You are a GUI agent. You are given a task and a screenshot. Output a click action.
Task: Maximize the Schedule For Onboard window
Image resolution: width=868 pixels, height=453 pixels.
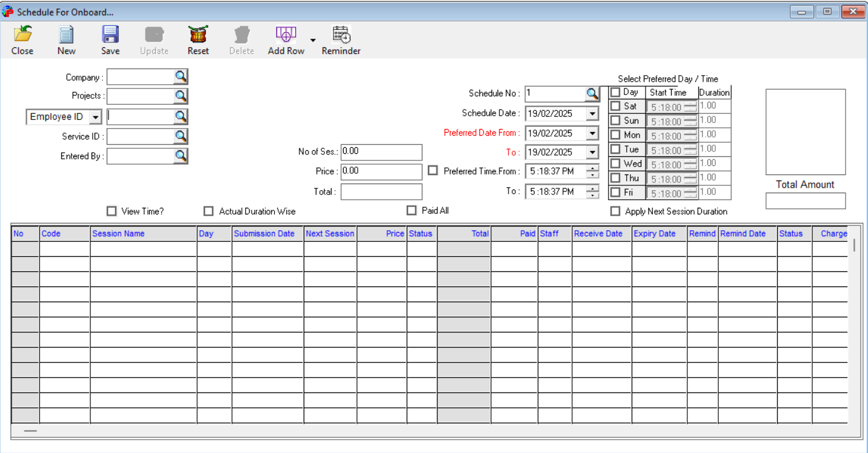(x=827, y=12)
